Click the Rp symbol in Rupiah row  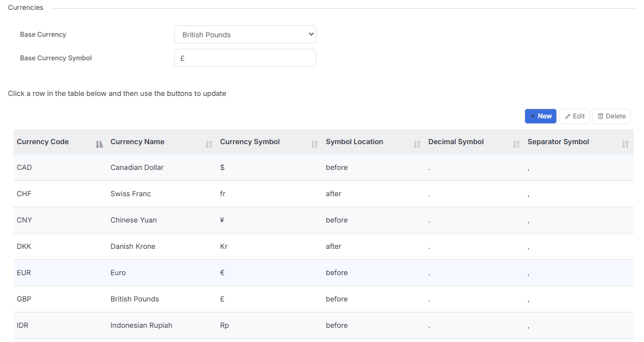pos(224,325)
